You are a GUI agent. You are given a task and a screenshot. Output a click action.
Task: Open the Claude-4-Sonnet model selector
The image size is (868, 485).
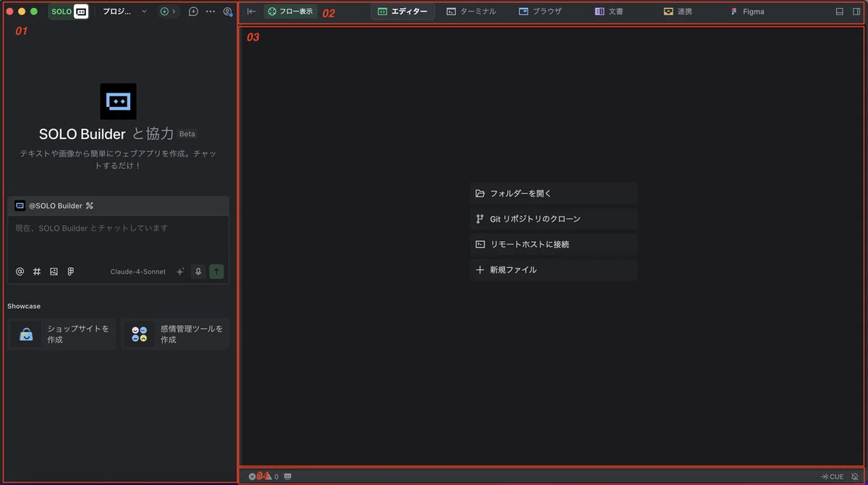coord(138,271)
